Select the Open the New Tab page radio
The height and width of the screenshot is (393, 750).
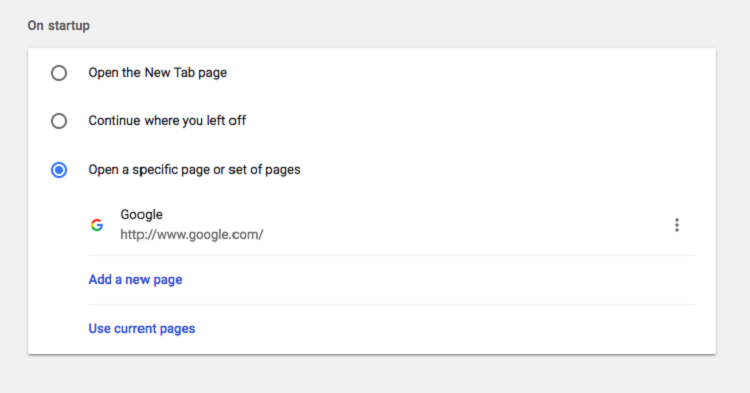[x=59, y=73]
